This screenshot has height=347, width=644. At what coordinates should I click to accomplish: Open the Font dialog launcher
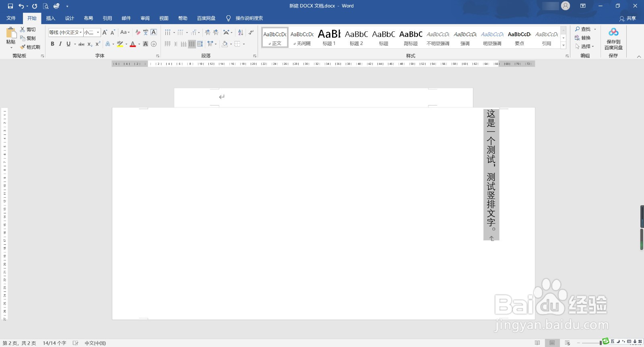click(157, 56)
